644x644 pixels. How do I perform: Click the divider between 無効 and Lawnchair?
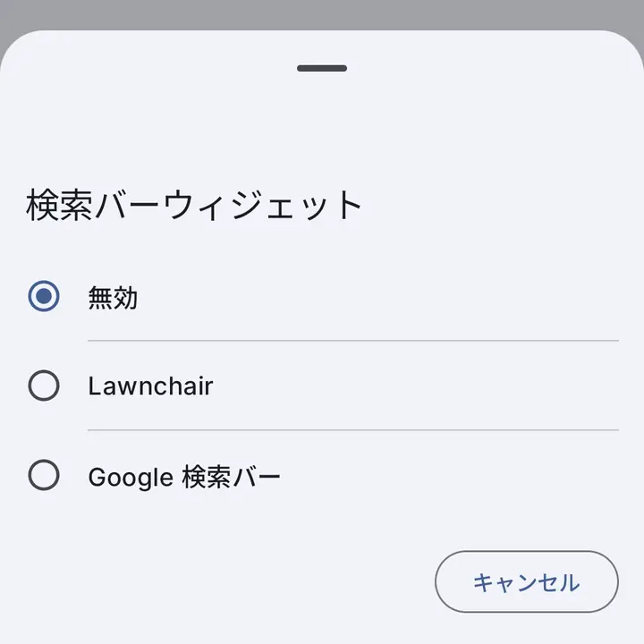tap(353, 341)
